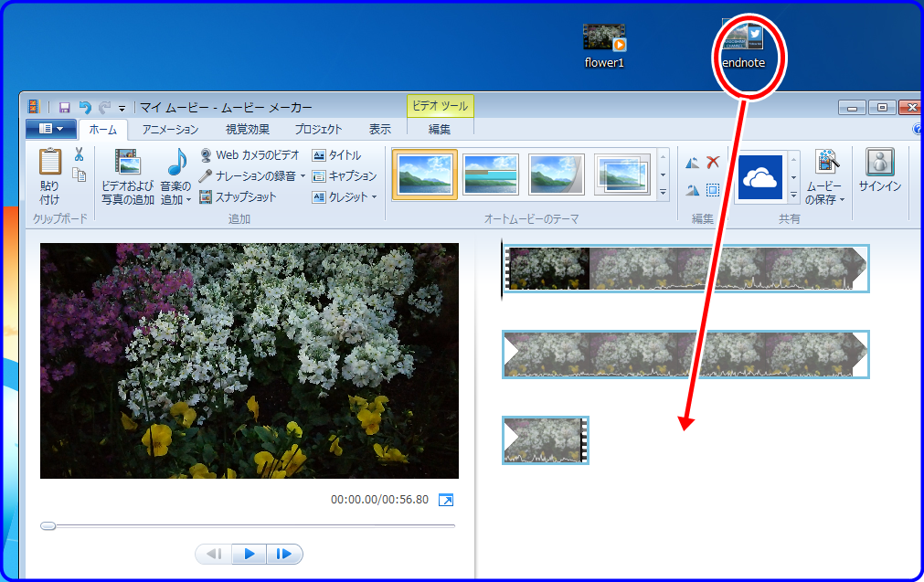Click the Save project icon in title bar
924x582 pixels.
click(64, 107)
